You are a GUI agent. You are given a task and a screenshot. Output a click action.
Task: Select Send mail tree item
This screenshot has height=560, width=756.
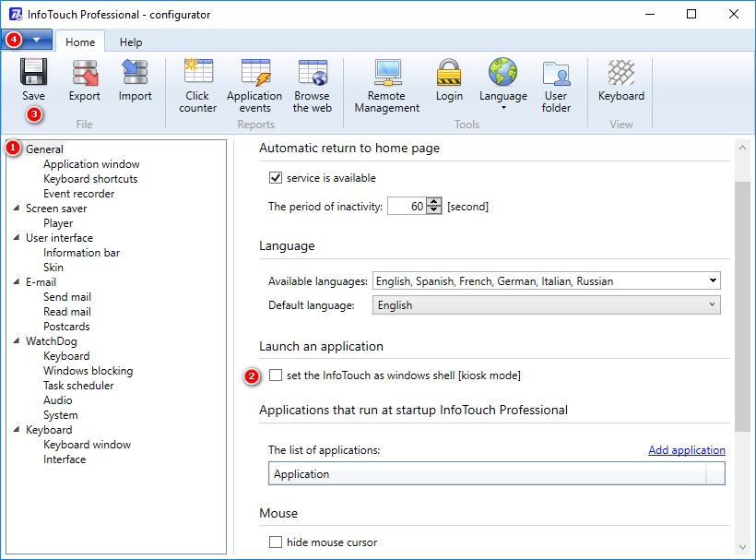67,297
